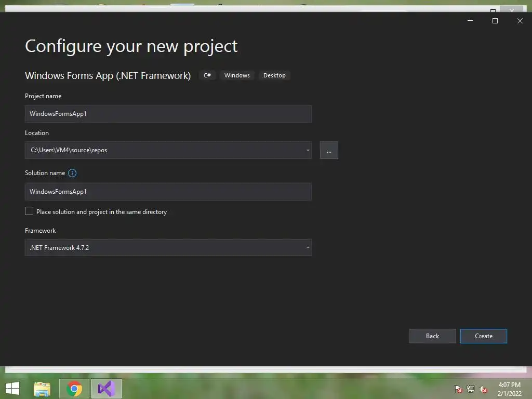The image size is (532, 399).
Task: Expand the Location path dropdown
Action: tap(308, 150)
